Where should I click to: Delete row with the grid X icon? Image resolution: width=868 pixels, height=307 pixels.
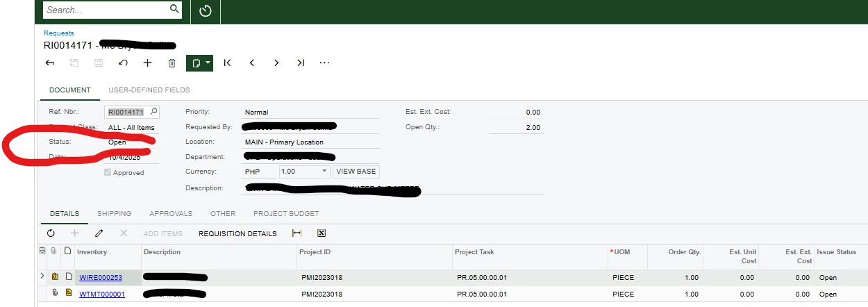(124, 233)
